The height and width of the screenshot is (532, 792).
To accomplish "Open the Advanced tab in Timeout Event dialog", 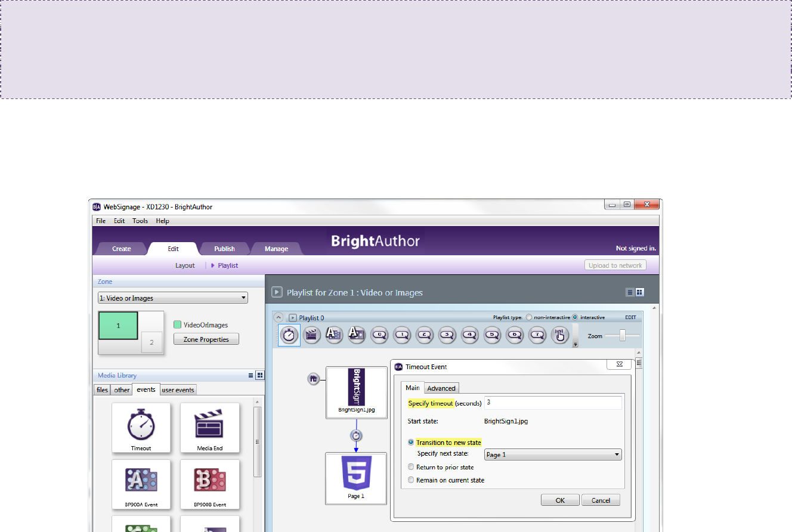I will [441, 388].
